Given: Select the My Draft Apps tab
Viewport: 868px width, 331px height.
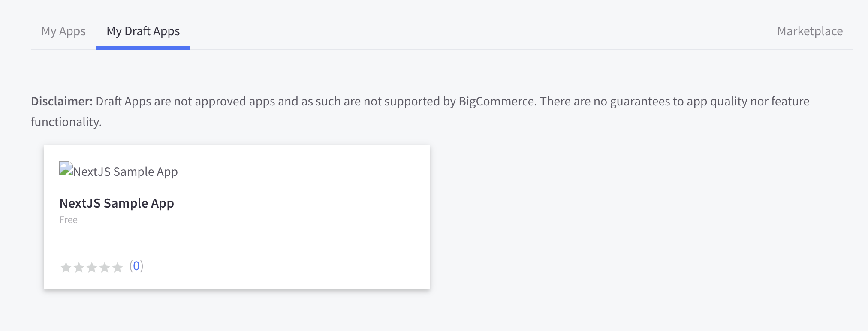Looking at the screenshot, I should (143, 31).
